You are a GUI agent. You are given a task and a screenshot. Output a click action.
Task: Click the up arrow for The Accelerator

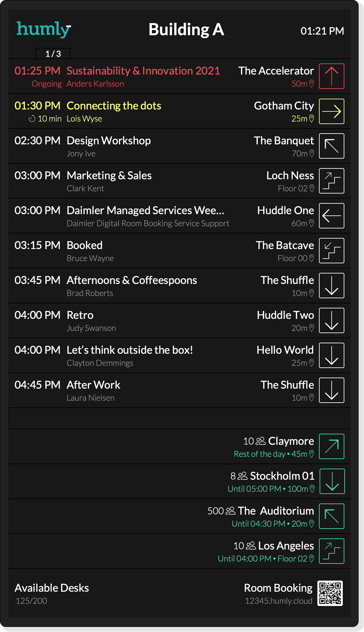pos(331,76)
